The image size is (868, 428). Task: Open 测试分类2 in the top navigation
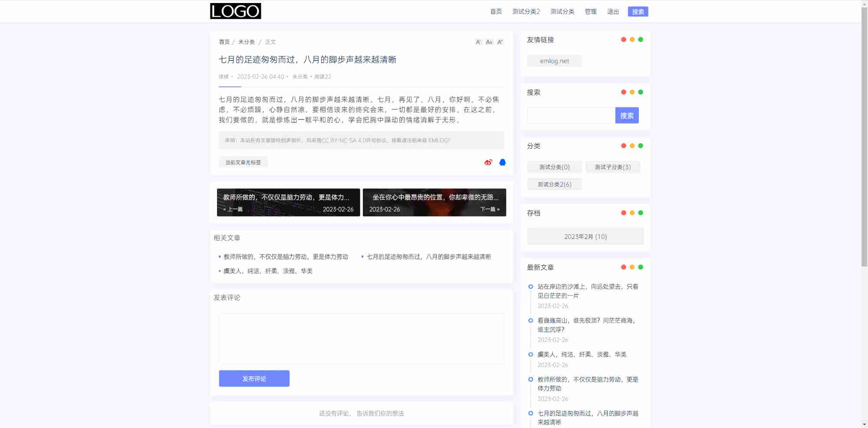click(x=526, y=12)
